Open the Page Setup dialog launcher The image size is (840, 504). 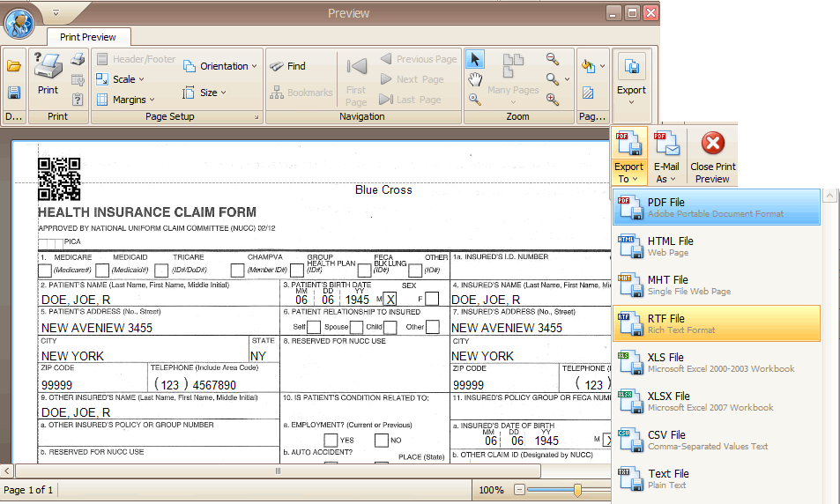coord(256,117)
